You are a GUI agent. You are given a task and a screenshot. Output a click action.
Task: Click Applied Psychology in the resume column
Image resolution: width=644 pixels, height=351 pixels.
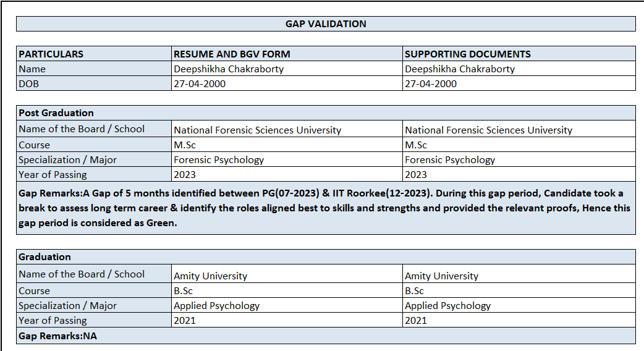216,305
